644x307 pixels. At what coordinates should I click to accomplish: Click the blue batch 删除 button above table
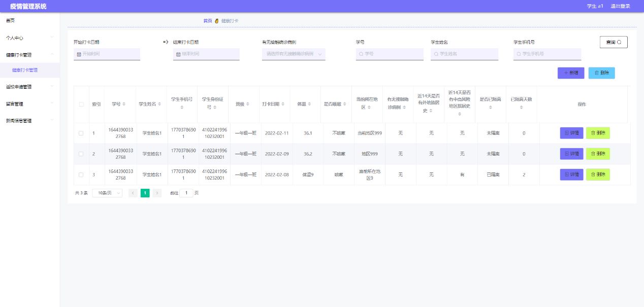pos(601,73)
